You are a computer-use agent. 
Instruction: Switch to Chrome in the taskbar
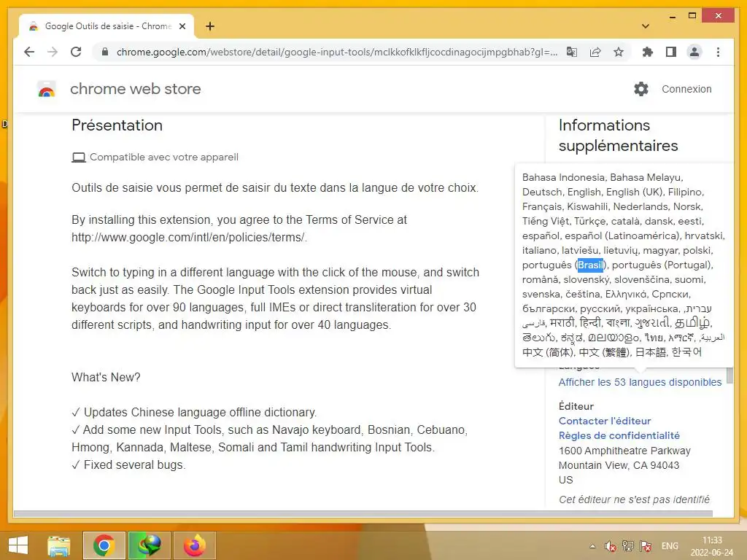(x=104, y=545)
